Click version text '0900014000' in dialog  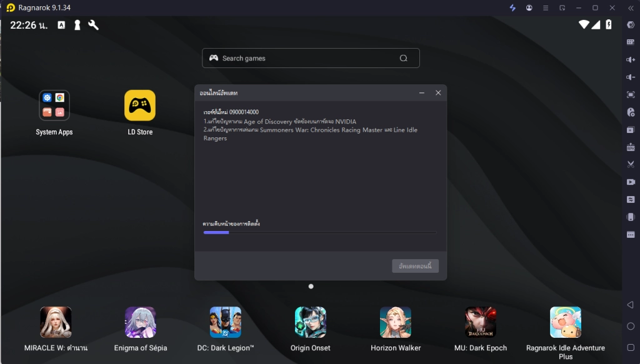click(x=244, y=112)
